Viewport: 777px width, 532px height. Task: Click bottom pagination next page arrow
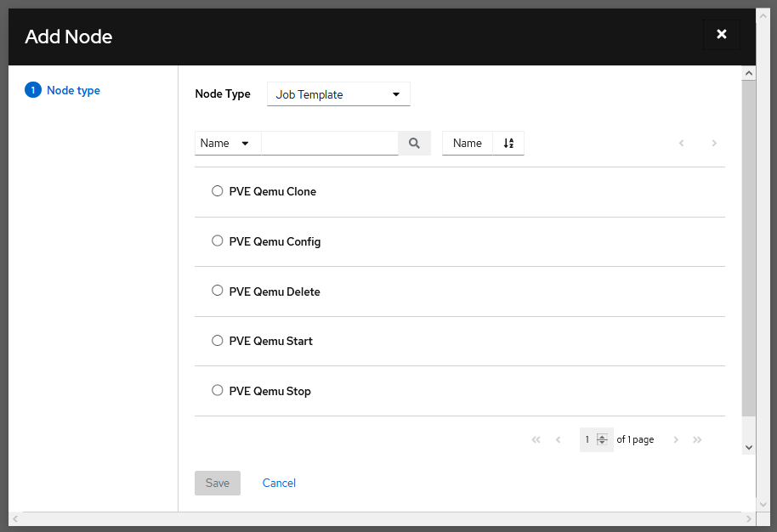coord(676,439)
